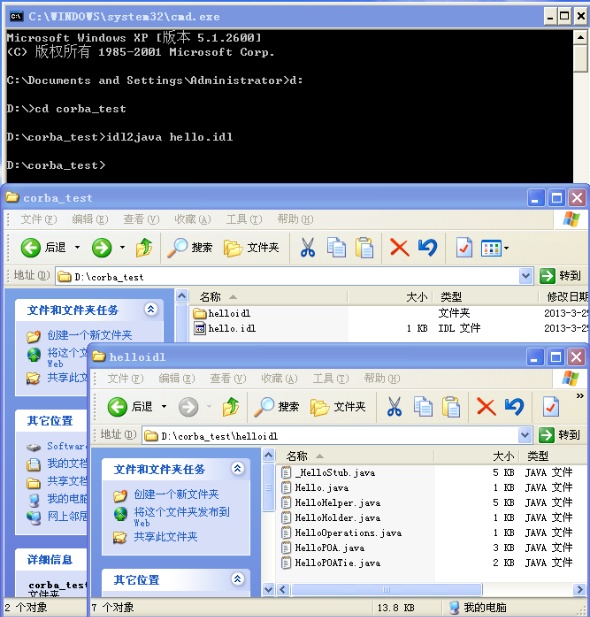Open Properties icon in corba_test toolbar
Screen dimensions: 590x617
coord(464,248)
